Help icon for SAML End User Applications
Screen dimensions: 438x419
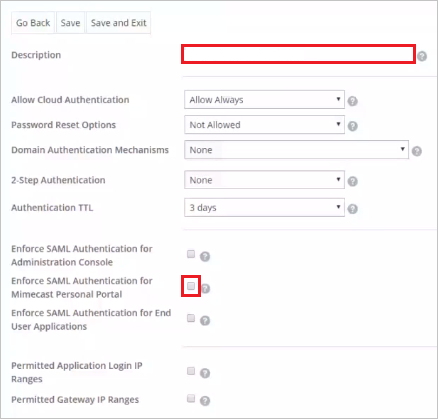tap(205, 320)
